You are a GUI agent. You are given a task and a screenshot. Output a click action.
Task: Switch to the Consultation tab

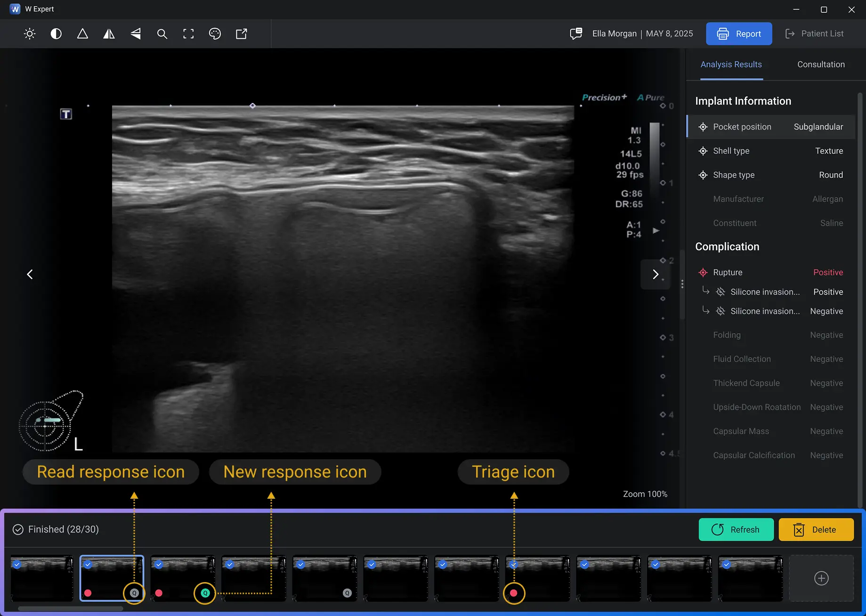pyautogui.click(x=820, y=65)
